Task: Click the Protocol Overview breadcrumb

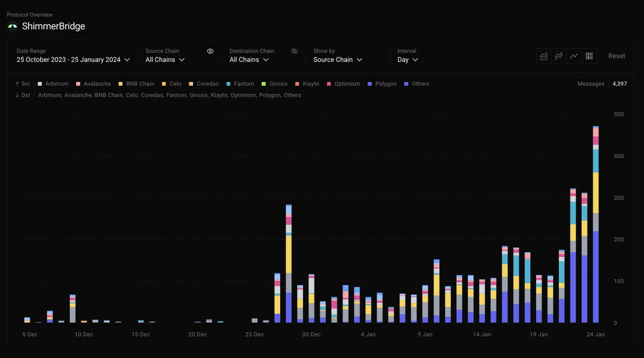Action: pyautogui.click(x=30, y=14)
